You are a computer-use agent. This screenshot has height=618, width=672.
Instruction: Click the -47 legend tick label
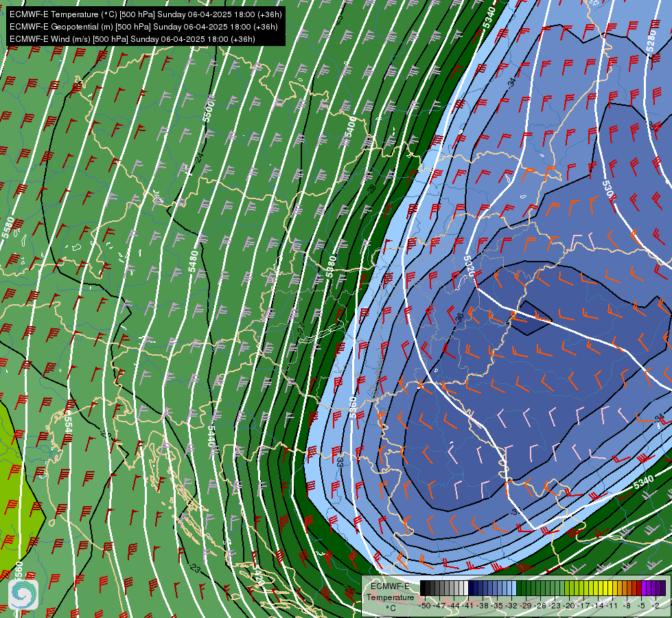[x=439, y=606]
